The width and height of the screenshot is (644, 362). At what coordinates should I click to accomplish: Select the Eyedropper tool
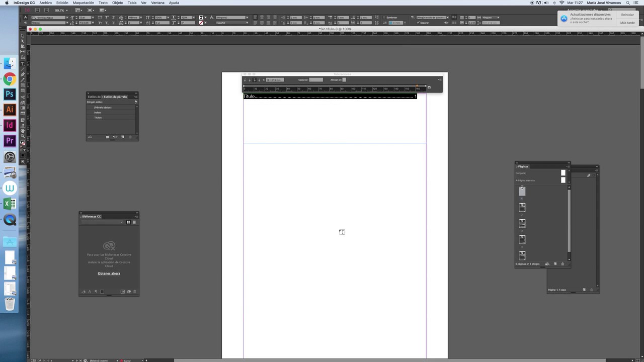tap(23, 125)
